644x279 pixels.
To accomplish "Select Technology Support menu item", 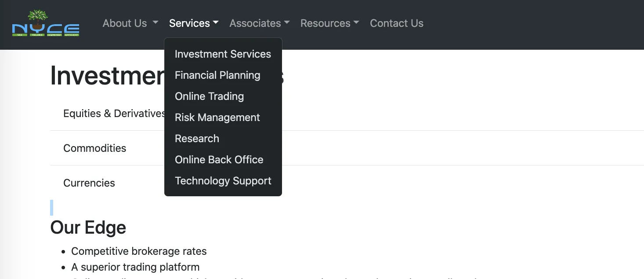I will point(223,181).
